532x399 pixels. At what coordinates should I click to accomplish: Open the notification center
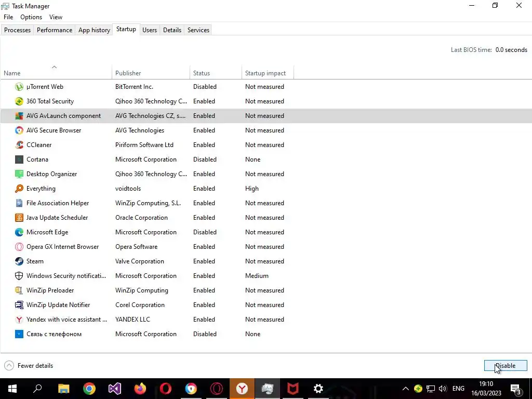pyautogui.click(x=516, y=389)
